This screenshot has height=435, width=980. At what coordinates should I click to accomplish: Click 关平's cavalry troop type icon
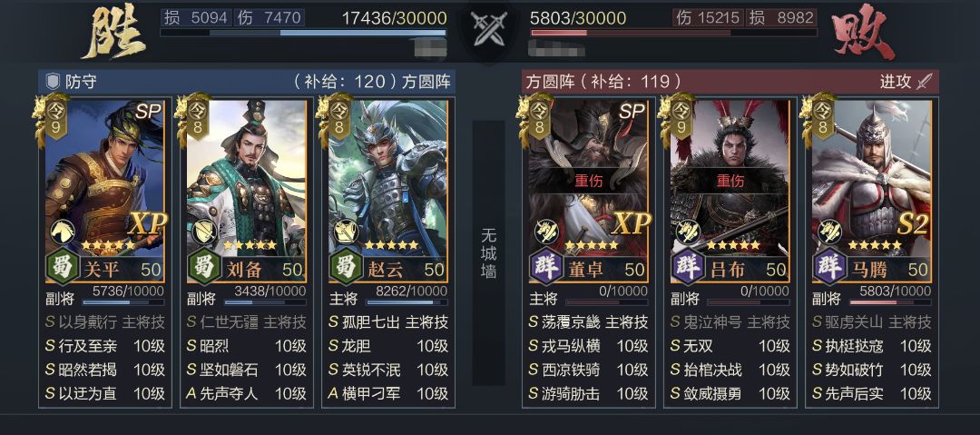(x=63, y=231)
